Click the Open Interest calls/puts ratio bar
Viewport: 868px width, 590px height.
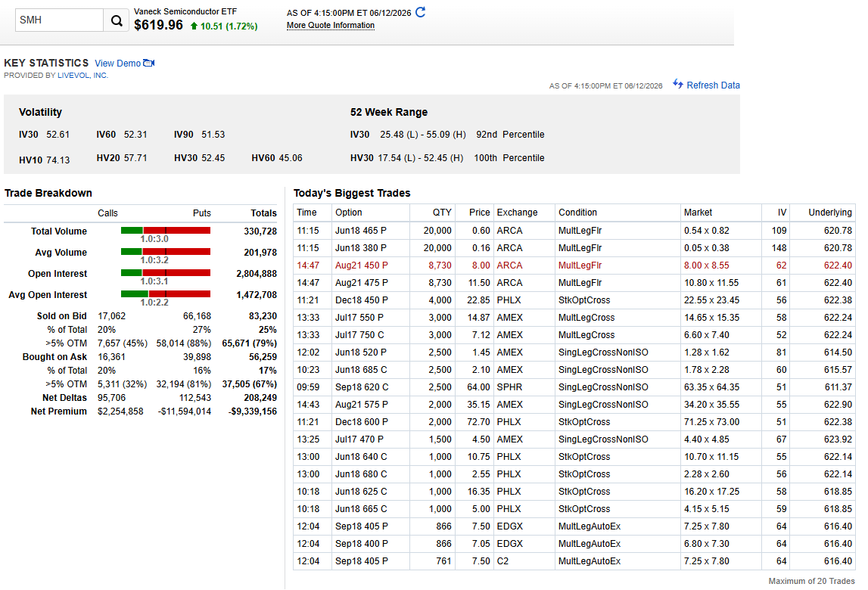click(166, 273)
